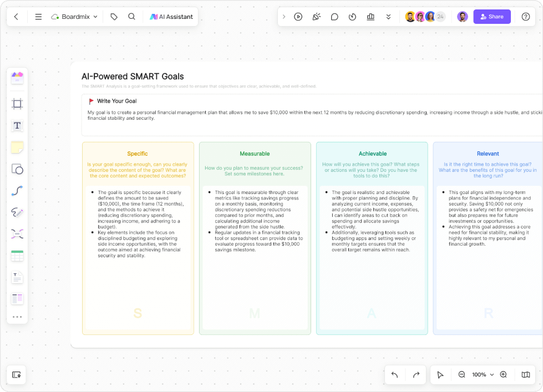Click bullet 'The goal is specific because'

(140, 210)
